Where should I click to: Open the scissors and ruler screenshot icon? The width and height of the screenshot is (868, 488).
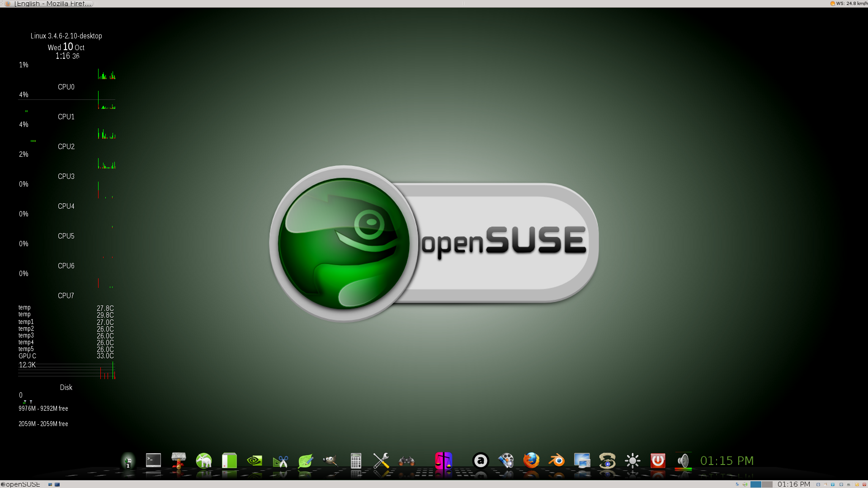tap(280, 460)
